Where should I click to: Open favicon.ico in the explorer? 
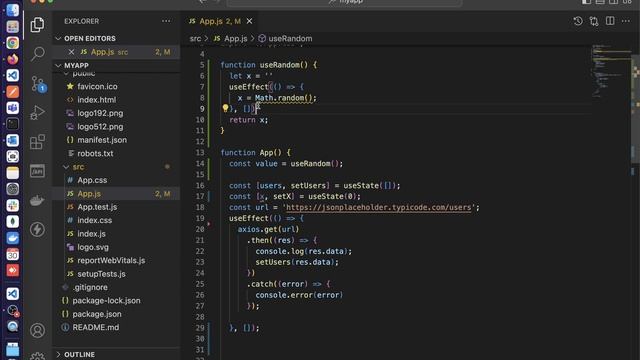tap(97, 86)
